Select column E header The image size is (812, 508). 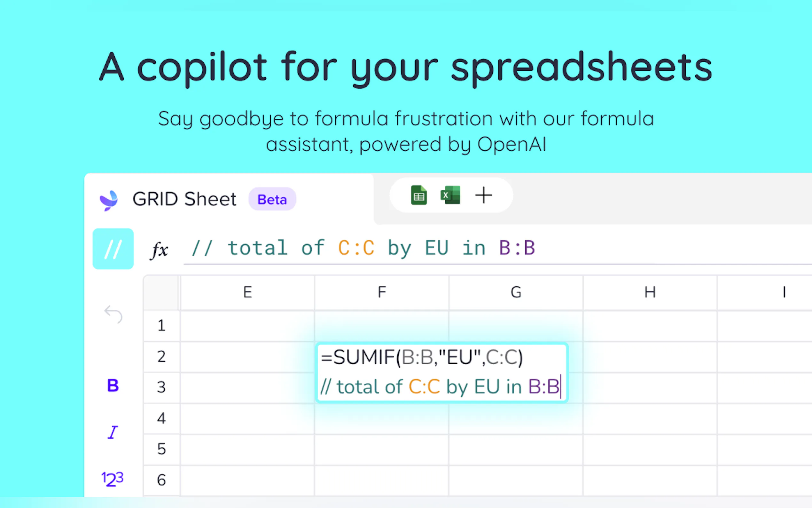click(247, 292)
